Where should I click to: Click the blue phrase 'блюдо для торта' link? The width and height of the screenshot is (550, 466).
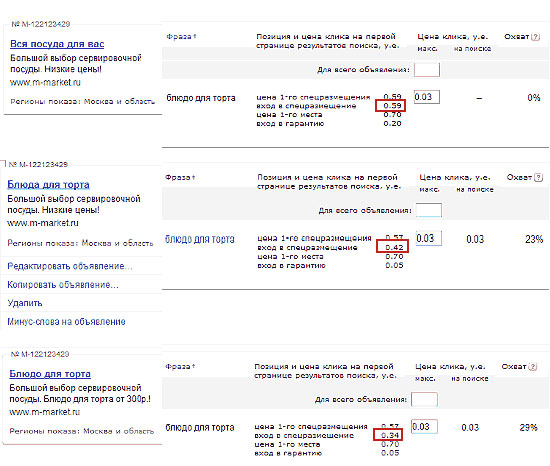click(200, 239)
